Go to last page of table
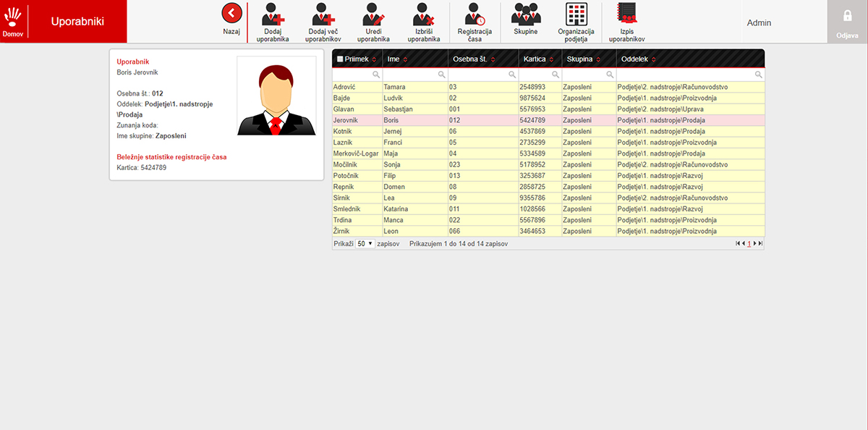Image resolution: width=868 pixels, height=430 pixels. click(761, 244)
